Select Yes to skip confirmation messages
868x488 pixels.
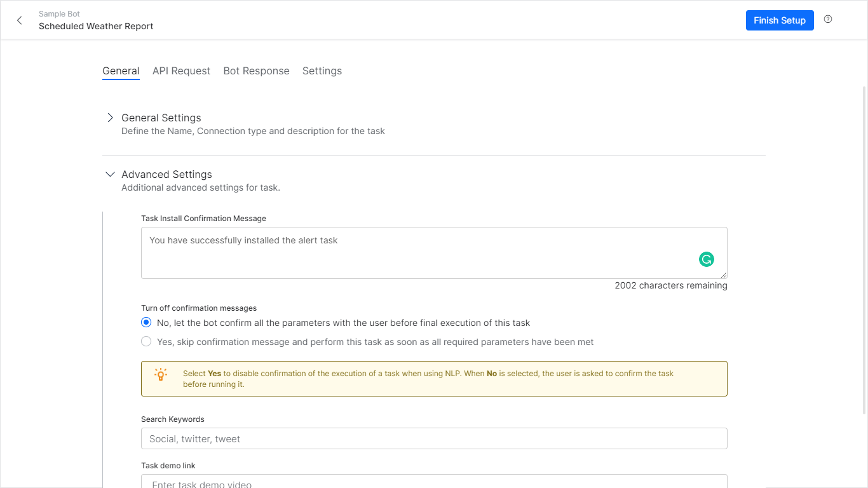[146, 341]
